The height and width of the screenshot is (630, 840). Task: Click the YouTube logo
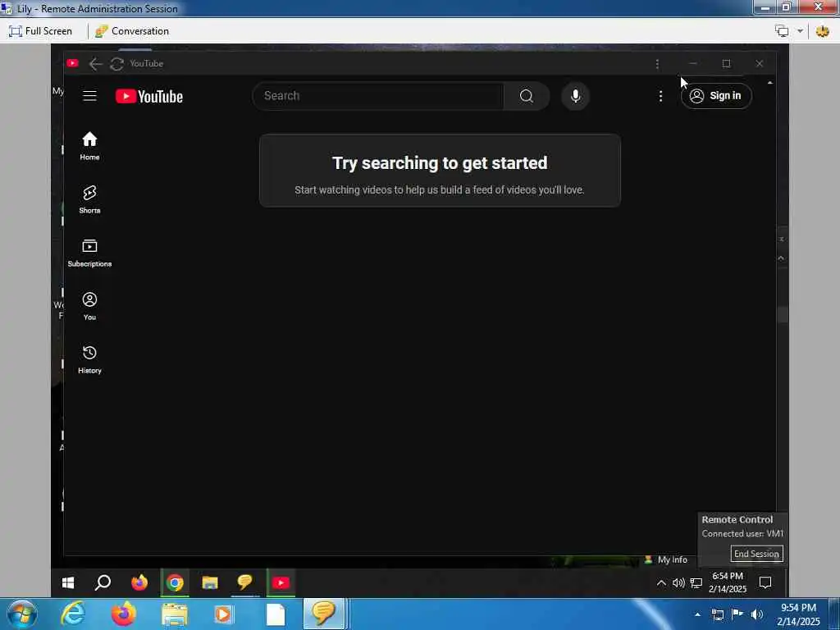pos(149,97)
